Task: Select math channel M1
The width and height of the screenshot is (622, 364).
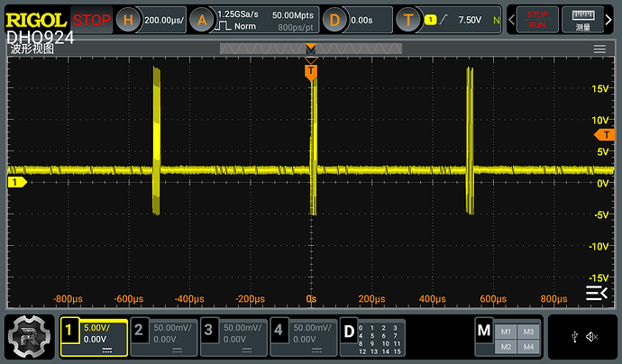Action: tap(506, 332)
